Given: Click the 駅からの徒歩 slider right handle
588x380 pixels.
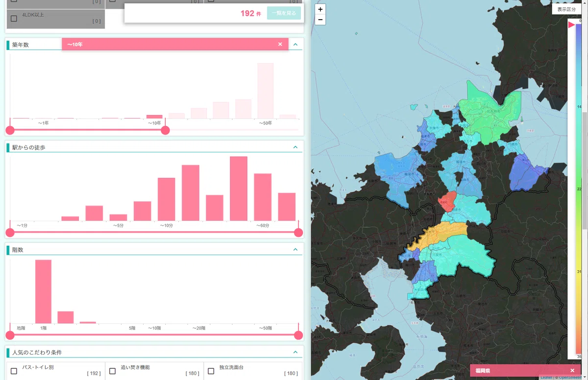Looking at the screenshot, I should click(298, 233).
